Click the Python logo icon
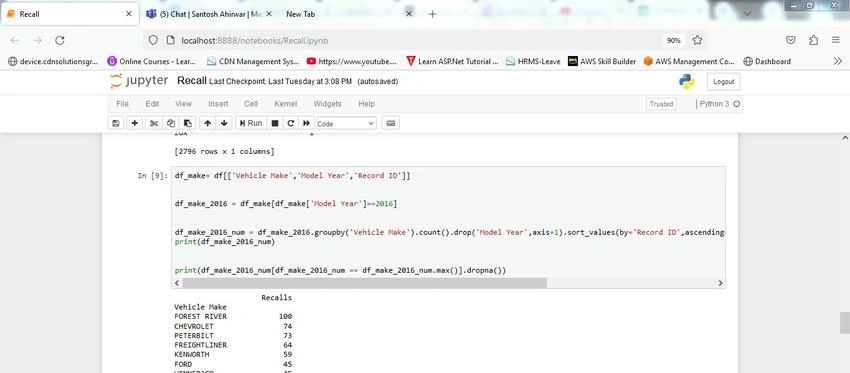The height and width of the screenshot is (373, 850). (687, 82)
